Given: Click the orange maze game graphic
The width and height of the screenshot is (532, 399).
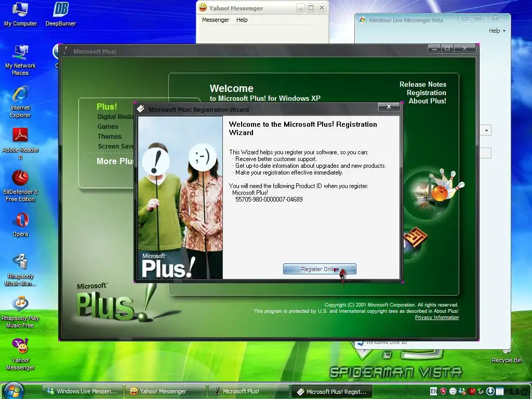Looking at the screenshot, I should 415,236.
